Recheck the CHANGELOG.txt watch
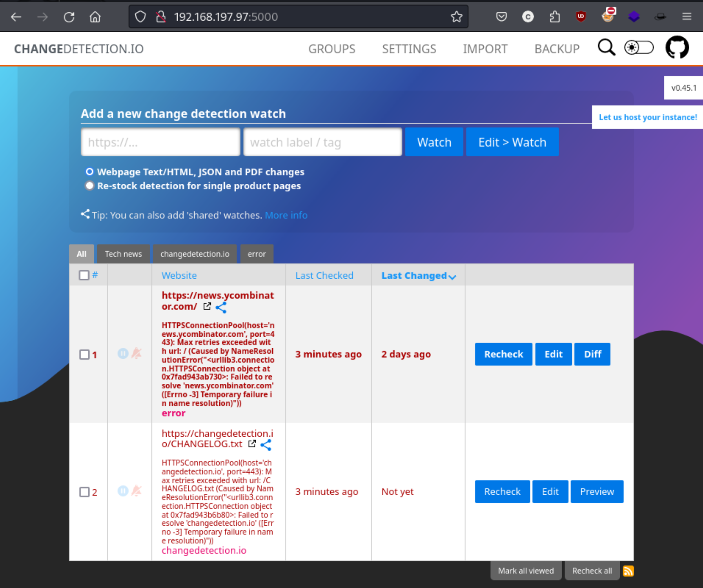This screenshot has height=588, width=703. [502, 492]
